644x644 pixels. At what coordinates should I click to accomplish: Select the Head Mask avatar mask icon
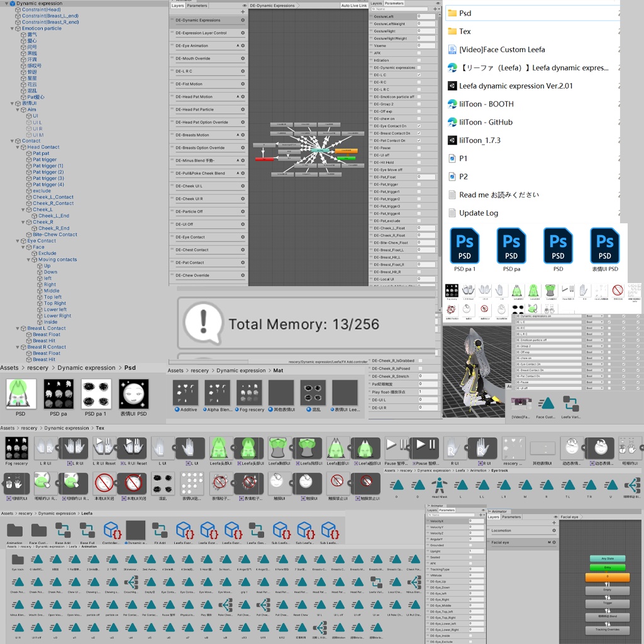pyautogui.click(x=440, y=484)
